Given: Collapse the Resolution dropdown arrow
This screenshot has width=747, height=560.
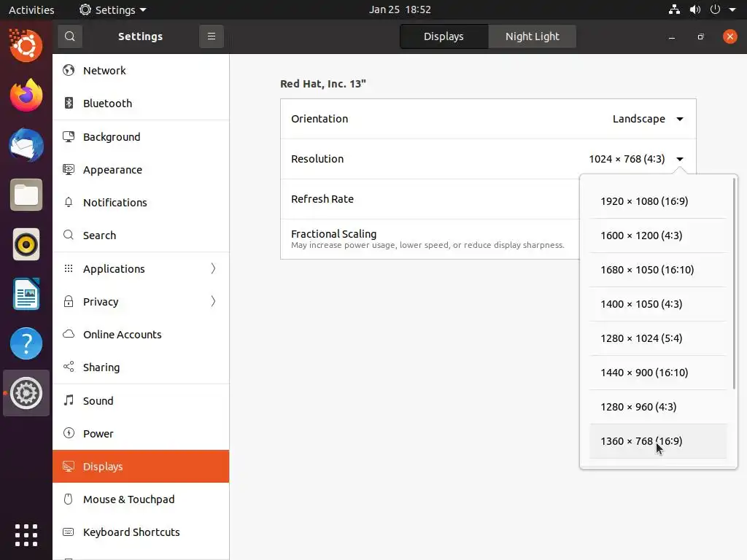Looking at the screenshot, I should [x=680, y=159].
